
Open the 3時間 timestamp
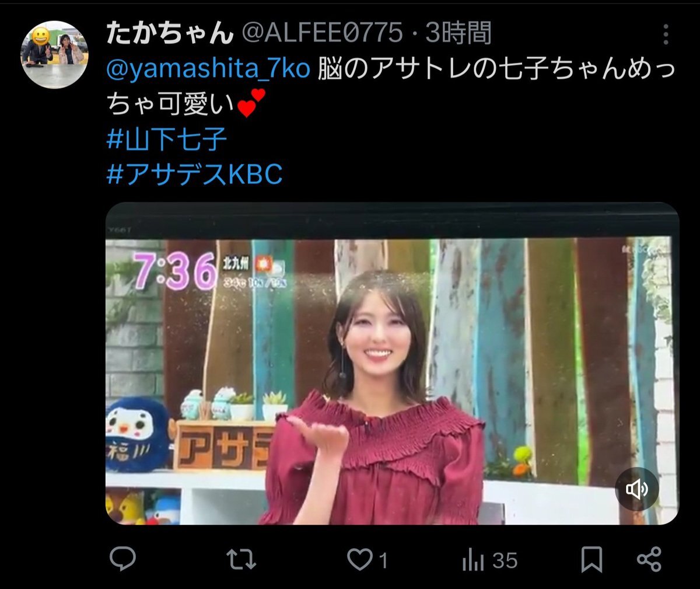(459, 34)
